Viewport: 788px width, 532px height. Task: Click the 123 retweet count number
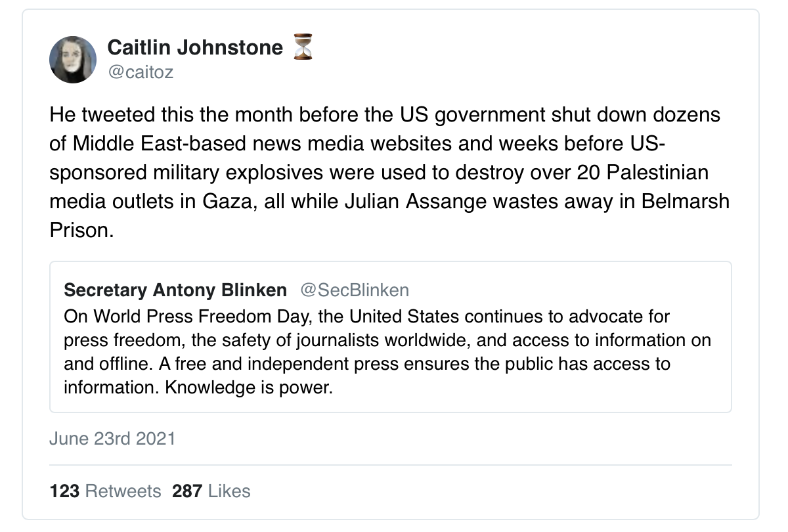click(64, 491)
